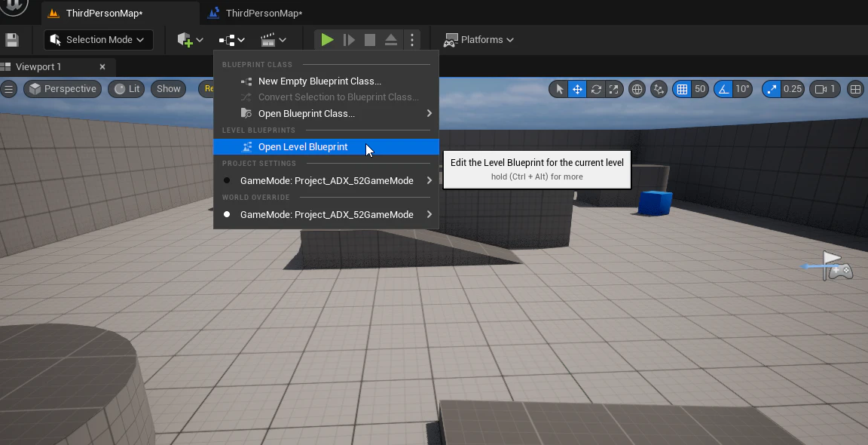Screen dimensions: 868x445
Task: Choose New Empty Blueprint Class
Action: pos(326,81)
